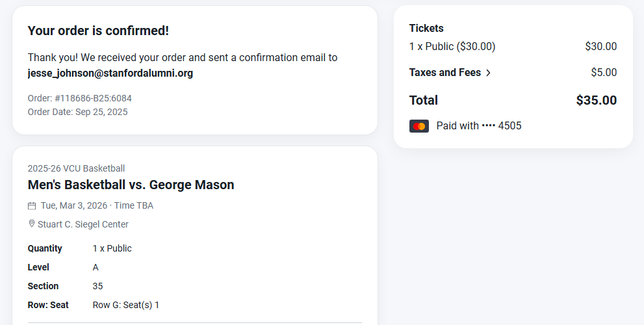Click the Total amount $35.00
The image size is (644, 325).
click(596, 100)
